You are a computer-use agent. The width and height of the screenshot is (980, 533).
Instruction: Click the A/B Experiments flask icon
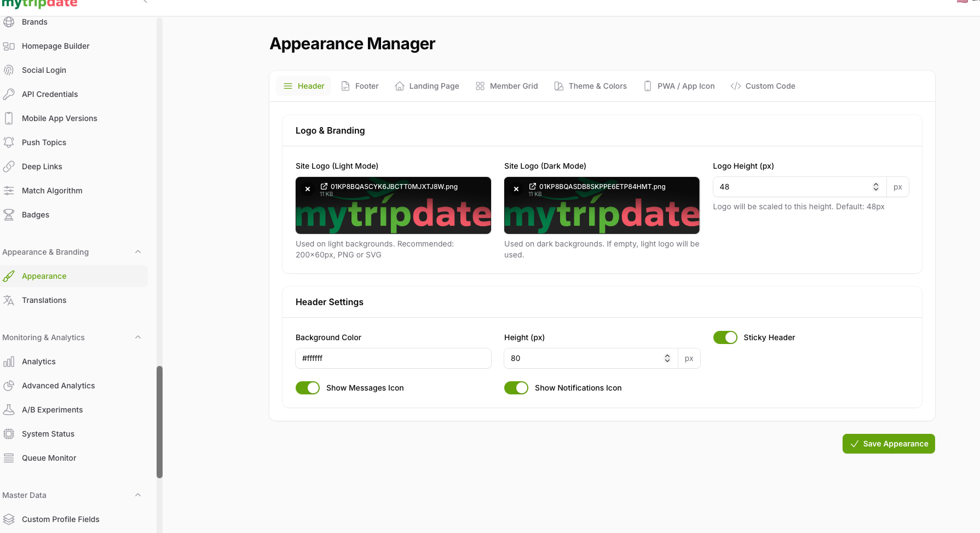tap(9, 410)
